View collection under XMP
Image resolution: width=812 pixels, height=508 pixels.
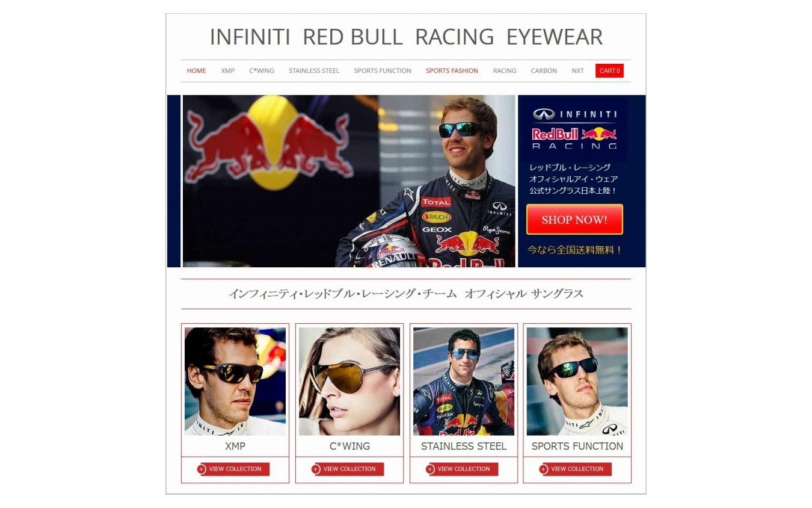233,469
